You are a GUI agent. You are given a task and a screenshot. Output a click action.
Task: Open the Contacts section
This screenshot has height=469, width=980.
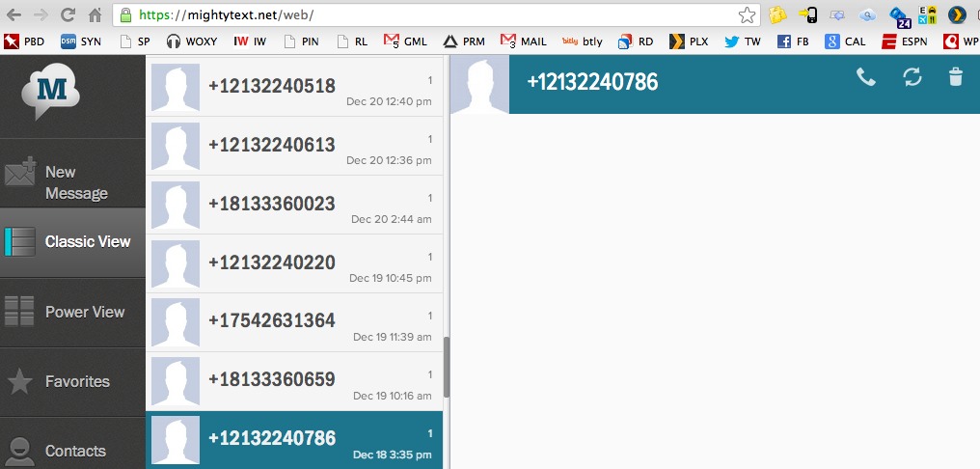(x=72, y=450)
